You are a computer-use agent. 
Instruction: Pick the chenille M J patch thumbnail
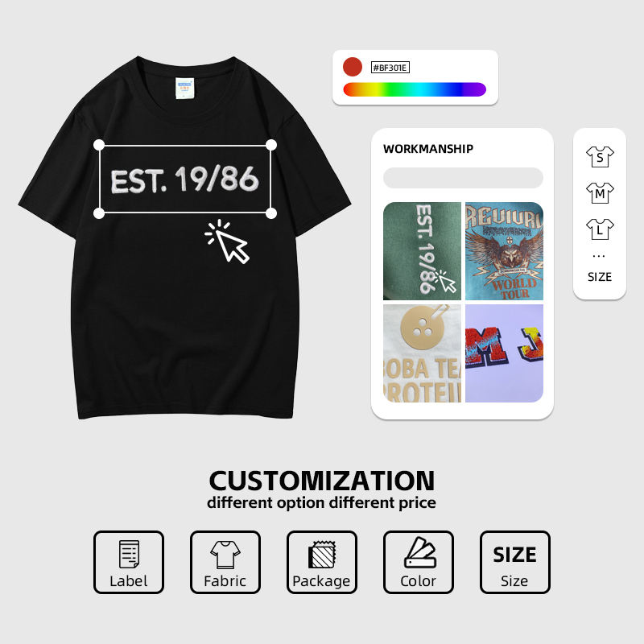click(505, 353)
